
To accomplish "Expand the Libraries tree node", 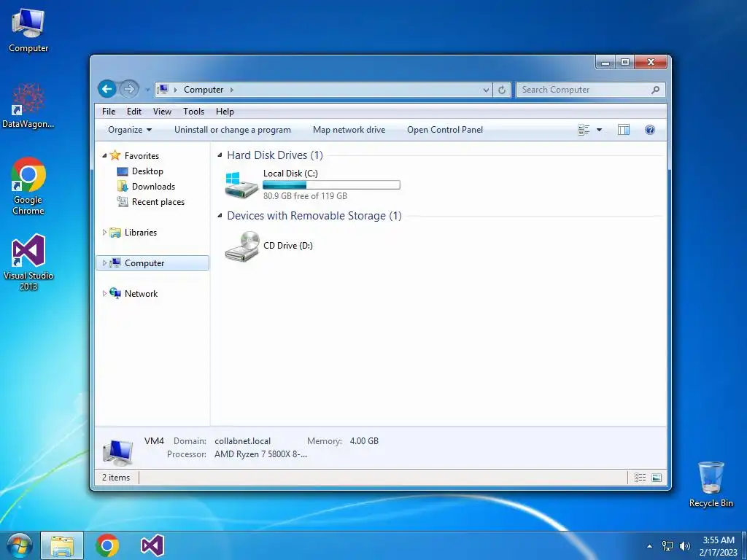I will coord(104,233).
